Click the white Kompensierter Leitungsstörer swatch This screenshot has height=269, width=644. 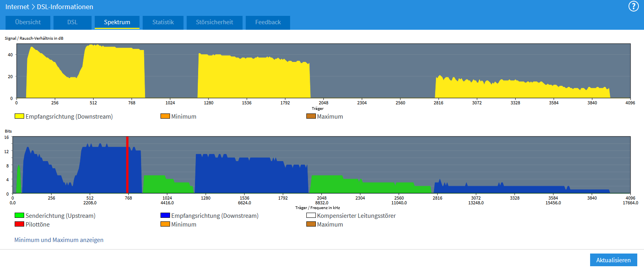tap(311, 215)
